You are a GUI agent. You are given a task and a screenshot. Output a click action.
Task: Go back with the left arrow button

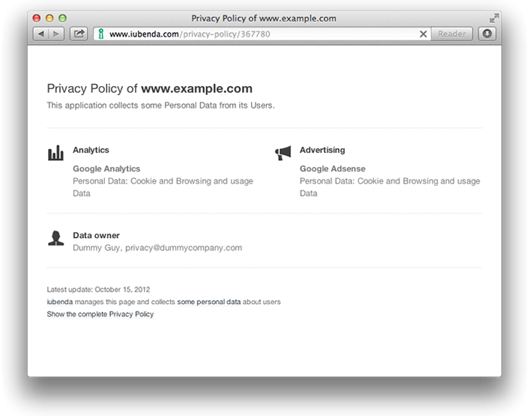40,34
